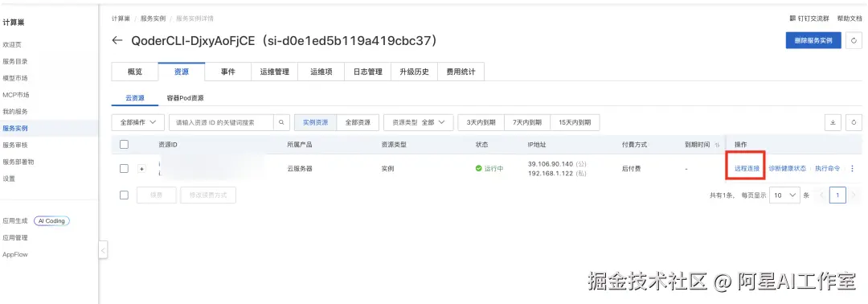
Task: Filter resources 3天内到期
Action: [x=481, y=122]
